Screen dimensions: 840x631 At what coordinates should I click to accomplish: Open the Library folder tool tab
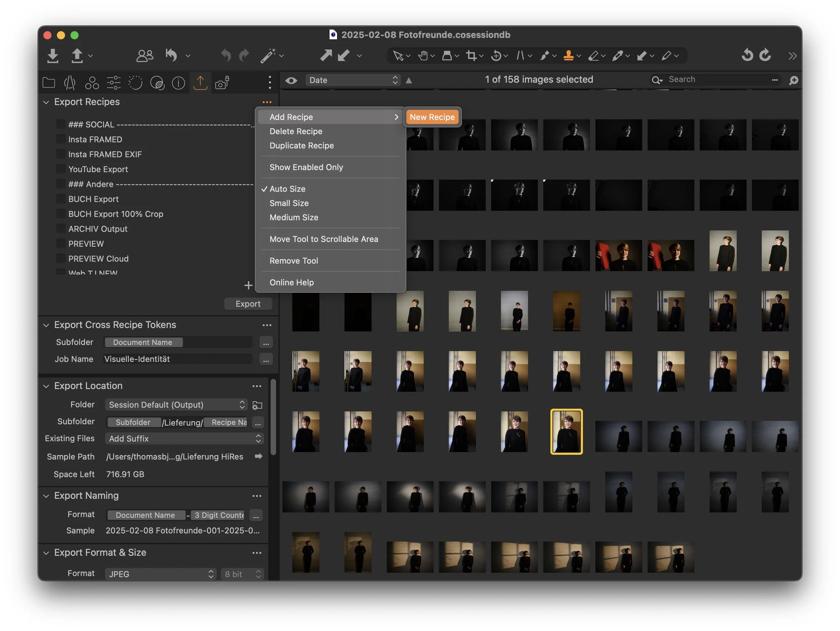click(49, 82)
